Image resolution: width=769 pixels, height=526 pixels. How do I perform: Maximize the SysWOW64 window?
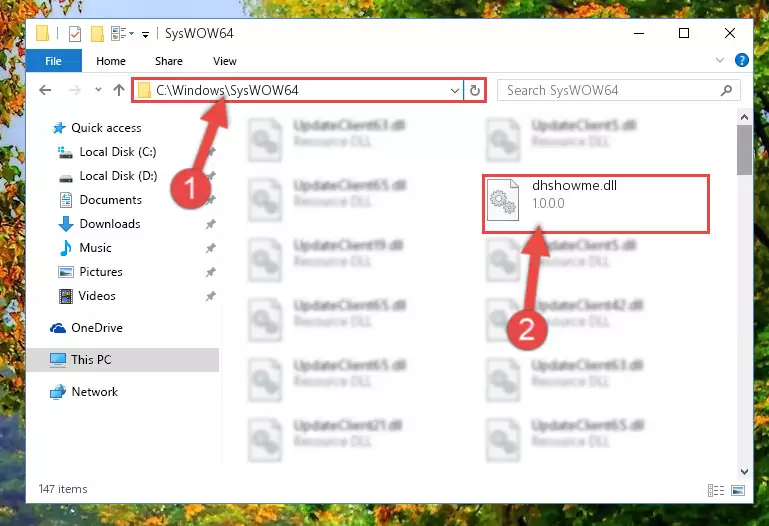tap(684, 33)
